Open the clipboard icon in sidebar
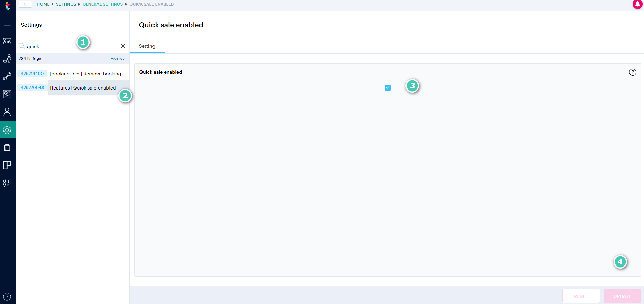The image size is (644, 304). [x=7, y=147]
